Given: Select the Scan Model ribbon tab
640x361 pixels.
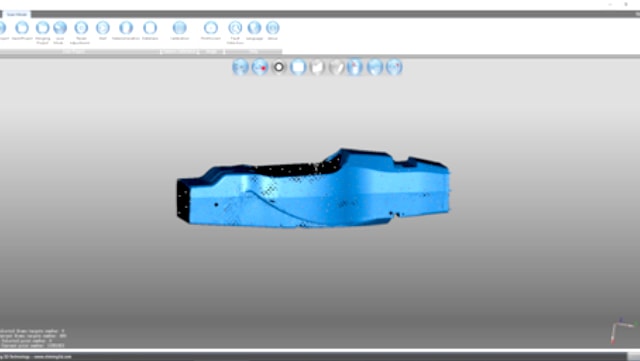Looking at the screenshot, I should pyautogui.click(x=17, y=14).
